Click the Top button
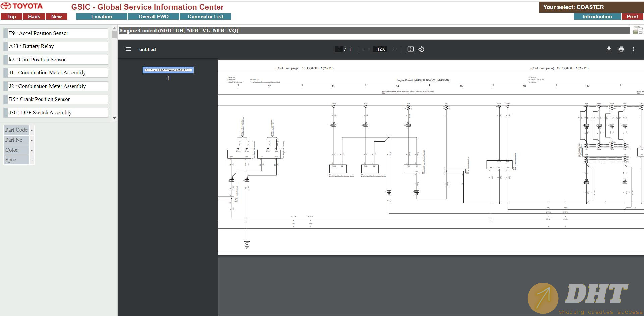 (x=11, y=17)
